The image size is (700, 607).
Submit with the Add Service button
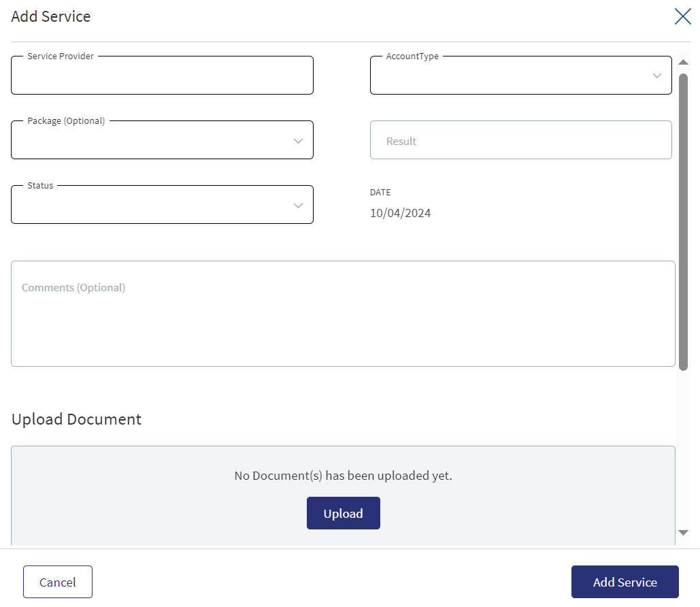(625, 582)
